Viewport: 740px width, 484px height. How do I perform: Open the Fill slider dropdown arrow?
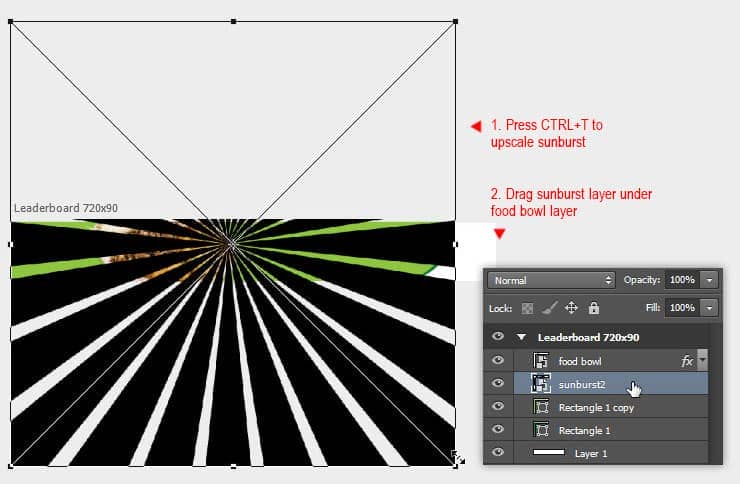(x=709, y=308)
